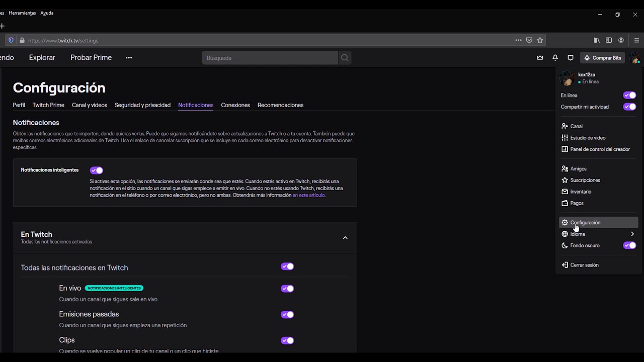
Task: Select the Notificaciones tab
Action: click(196, 105)
